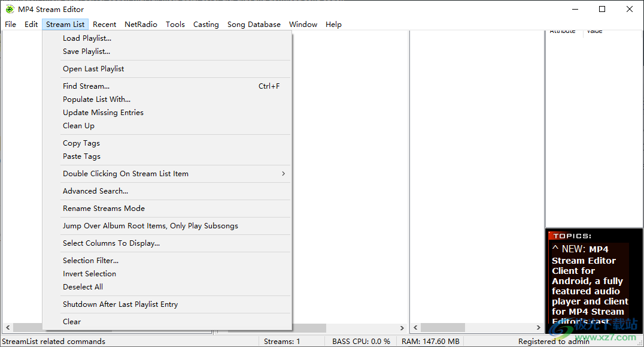The image size is (644, 347).
Task: Open the Recent menu
Action: pos(104,24)
